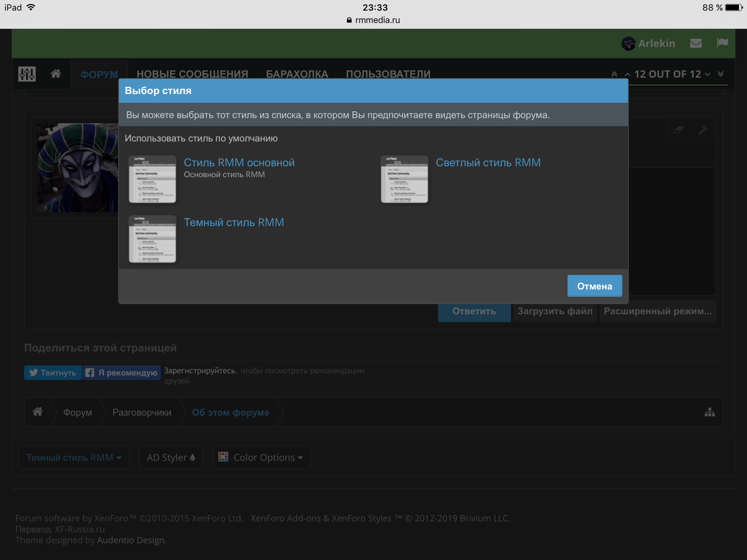Click the sitemap icon in breadcrumb bar
The width and height of the screenshot is (747, 560).
coord(709,412)
